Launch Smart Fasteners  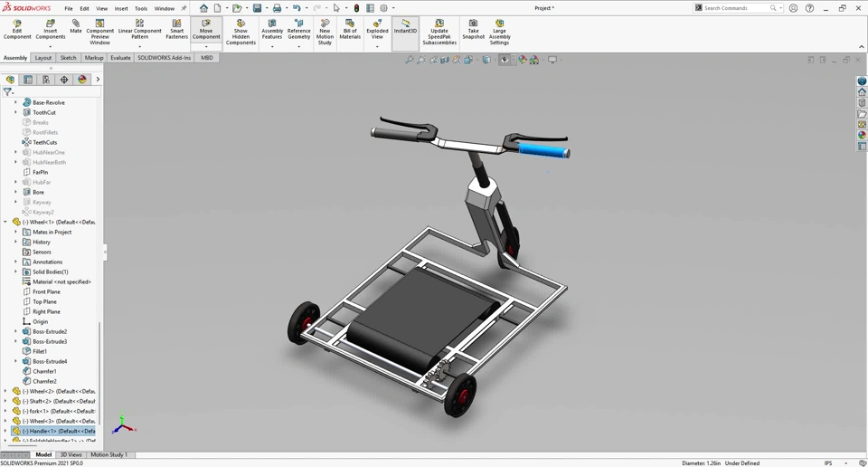point(176,30)
